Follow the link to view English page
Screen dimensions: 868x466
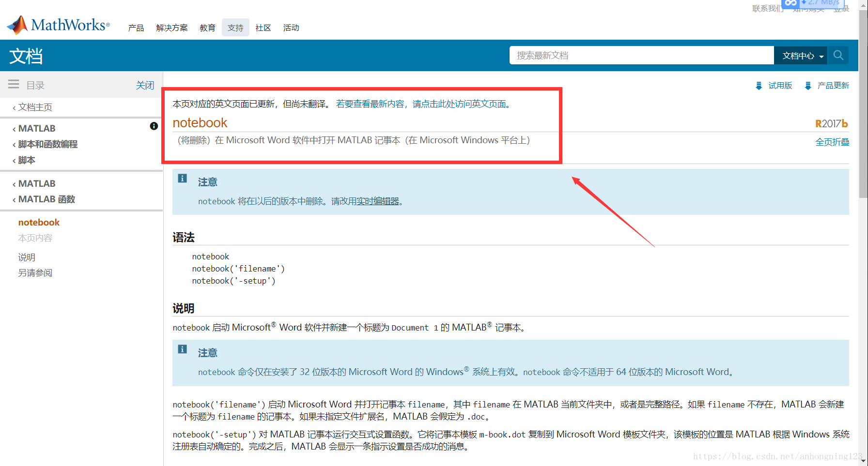[423, 104]
